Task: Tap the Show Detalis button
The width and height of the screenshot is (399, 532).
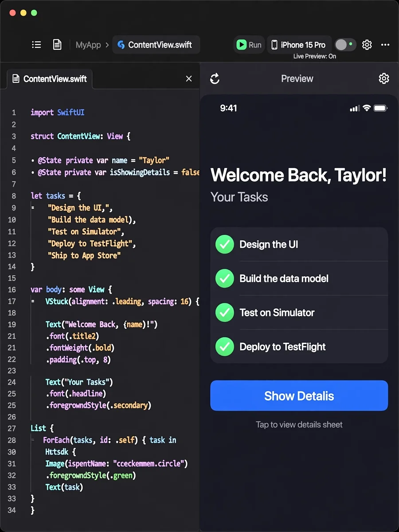Action: point(299,396)
